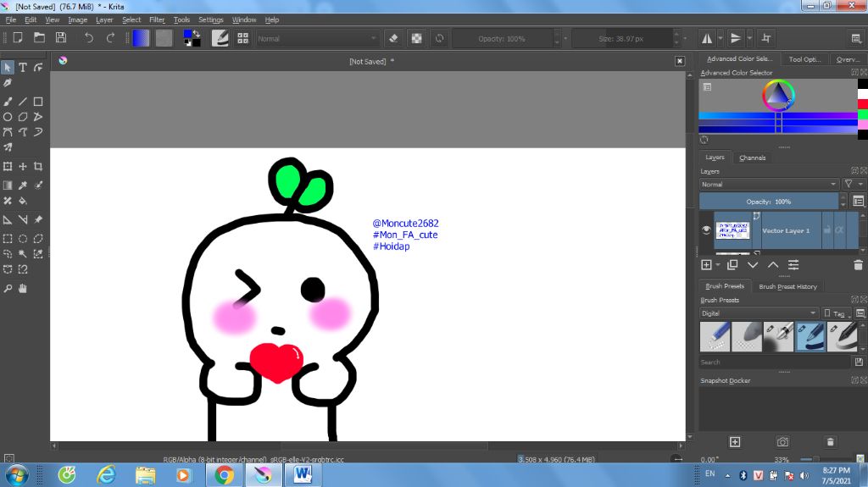Image resolution: width=868 pixels, height=487 pixels.
Task: Select the Rectangle tool
Action: [38, 102]
